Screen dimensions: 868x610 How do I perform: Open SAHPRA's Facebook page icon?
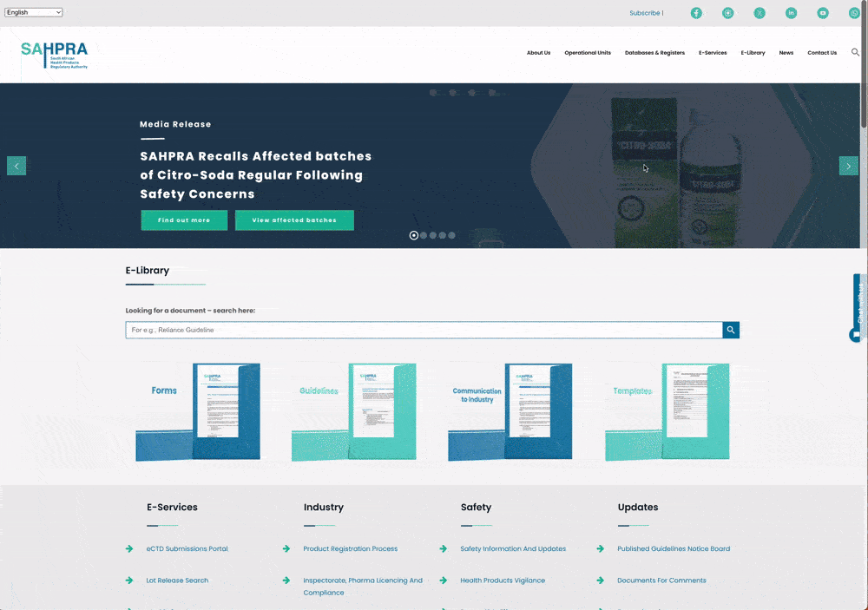coord(696,13)
